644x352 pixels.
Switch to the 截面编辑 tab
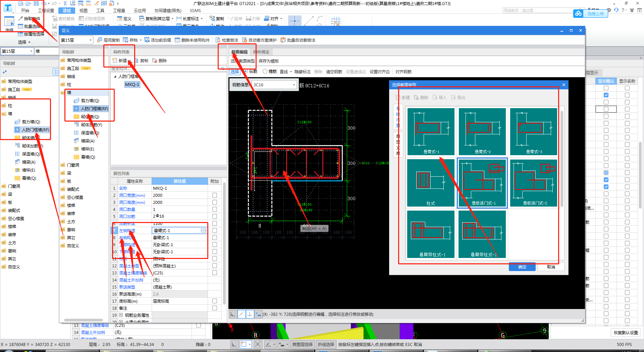point(239,52)
